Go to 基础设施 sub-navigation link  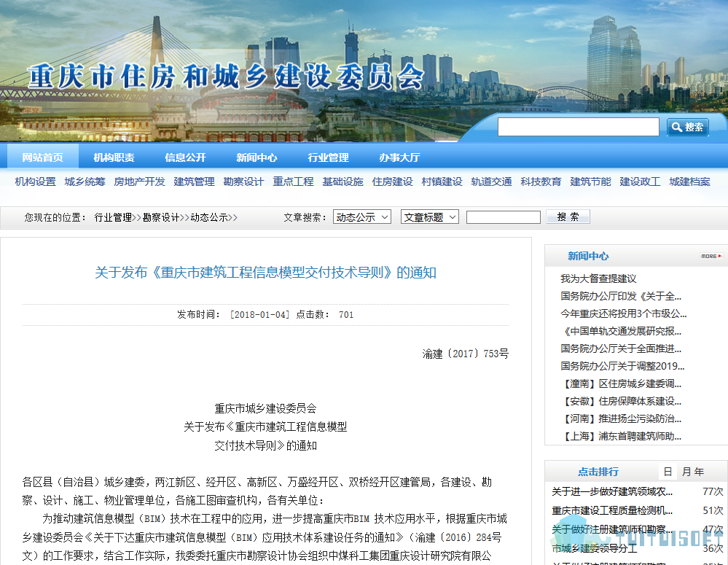tap(343, 182)
